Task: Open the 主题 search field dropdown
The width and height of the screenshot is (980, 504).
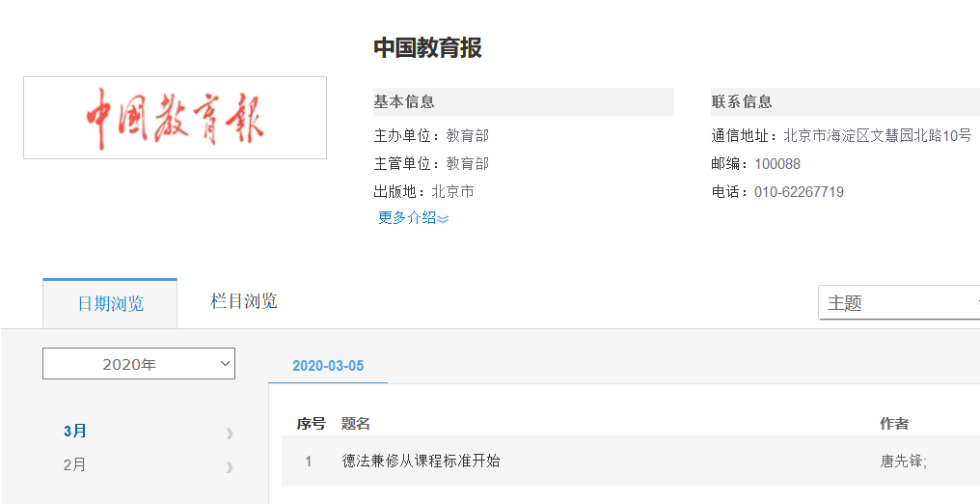Action: pyautogui.click(x=899, y=302)
